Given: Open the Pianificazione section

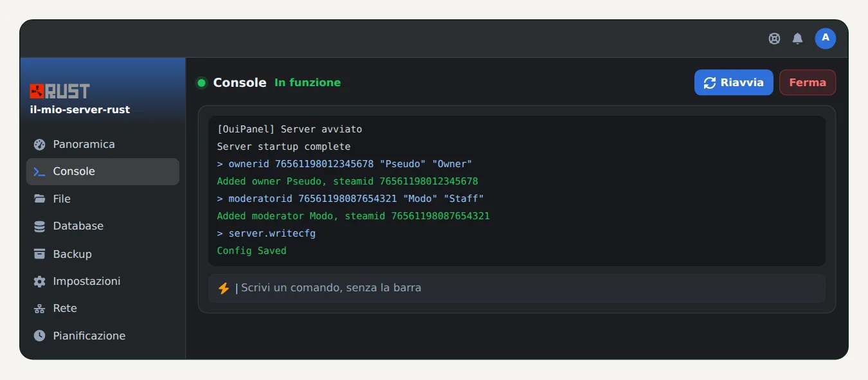Looking at the screenshot, I should [103, 336].
